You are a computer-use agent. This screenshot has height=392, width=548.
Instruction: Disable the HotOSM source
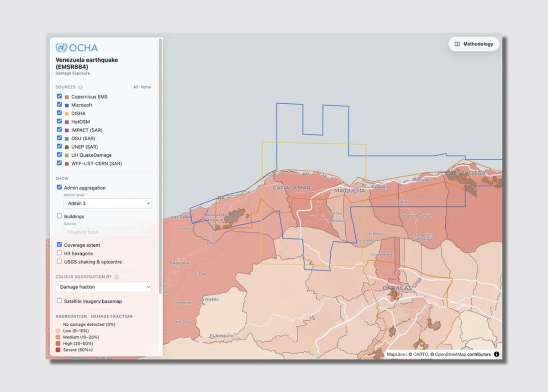59,121
